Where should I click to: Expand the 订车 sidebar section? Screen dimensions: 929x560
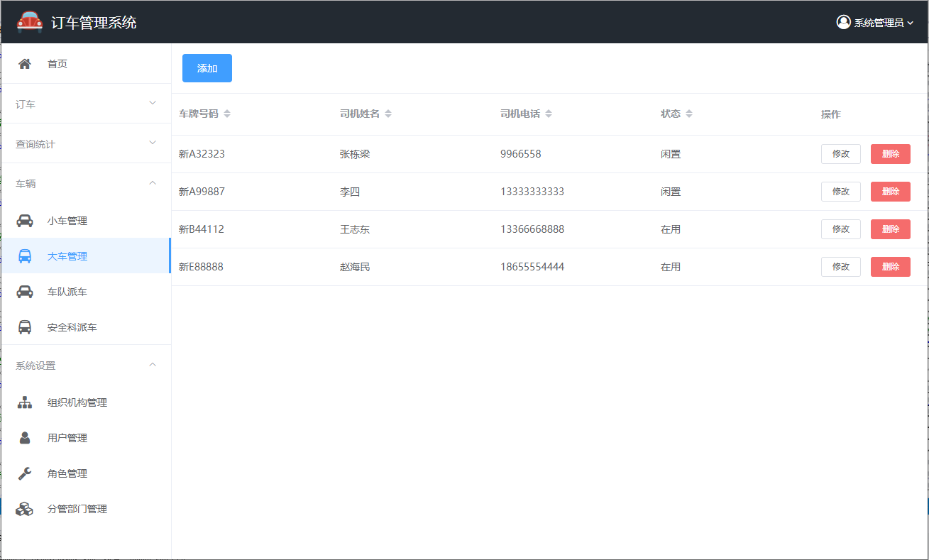[85, 104]
